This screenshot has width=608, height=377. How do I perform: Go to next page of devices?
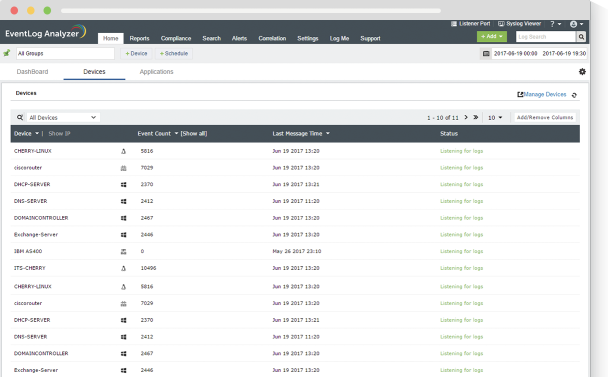point(466,117)
